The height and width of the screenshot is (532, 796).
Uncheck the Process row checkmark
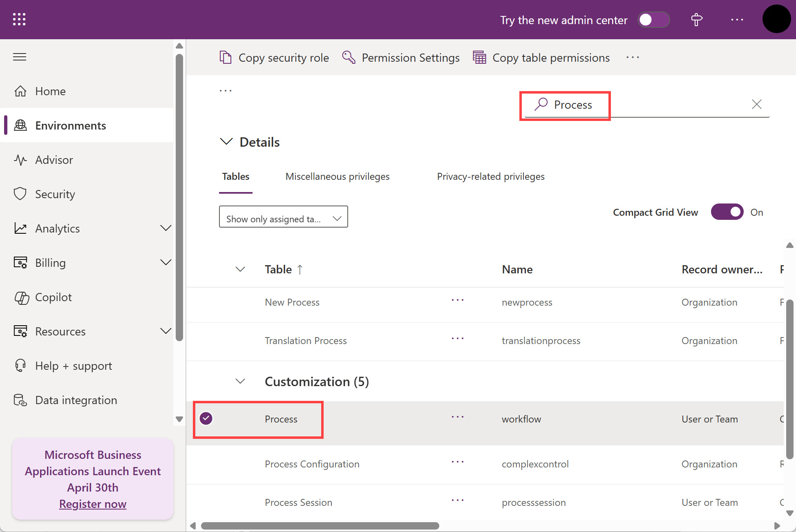[206, 418]
